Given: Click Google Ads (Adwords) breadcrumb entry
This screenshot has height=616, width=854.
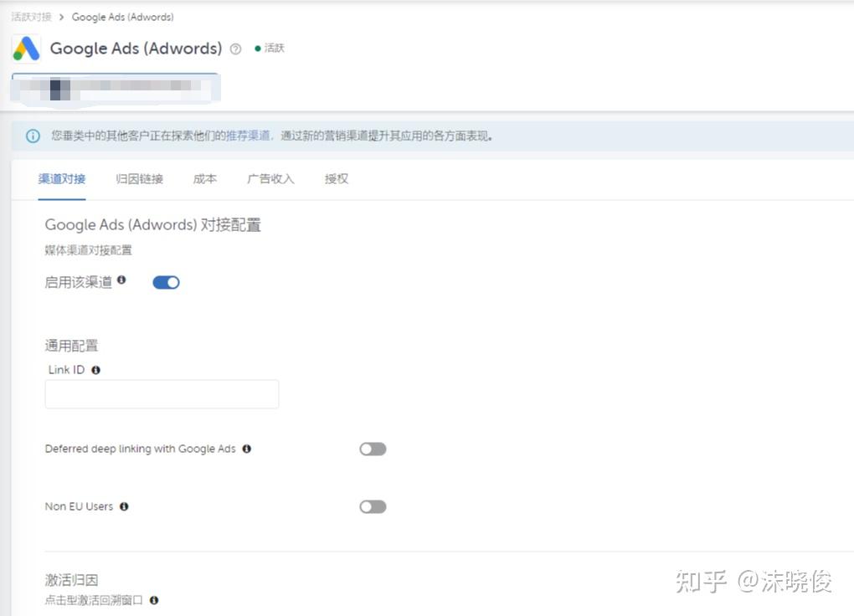Looking at the screenshot, I should 122,17.
